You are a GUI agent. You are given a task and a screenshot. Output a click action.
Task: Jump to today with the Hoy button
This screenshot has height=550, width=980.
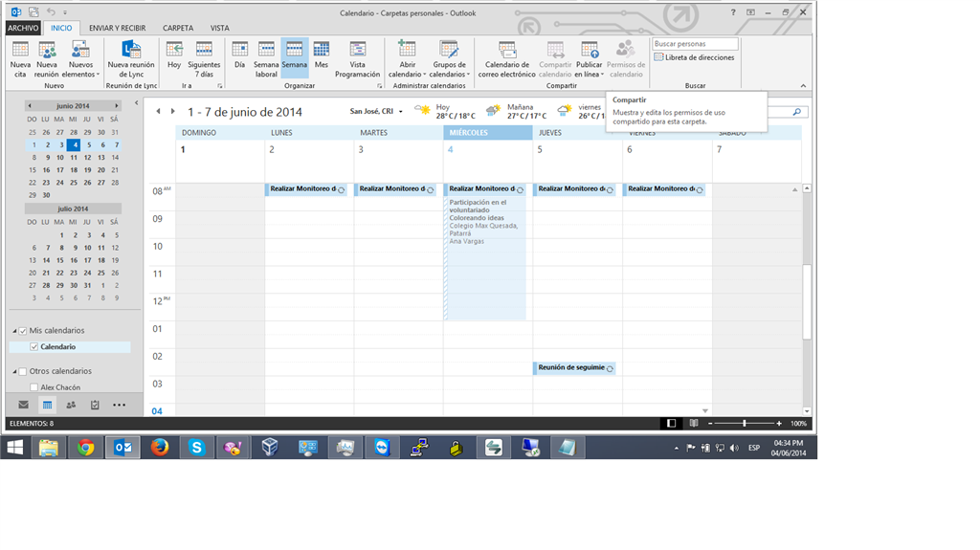(x=174, y=55)
